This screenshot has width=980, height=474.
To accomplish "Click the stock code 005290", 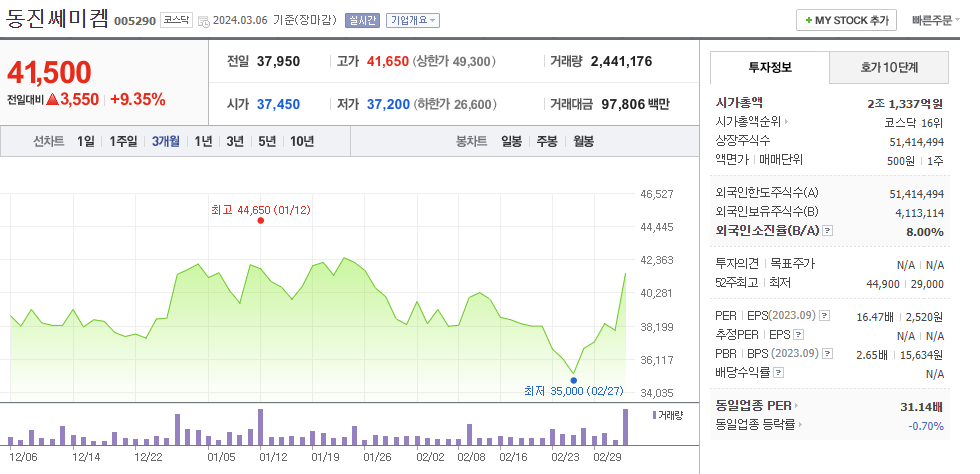I will pos(134,21).
